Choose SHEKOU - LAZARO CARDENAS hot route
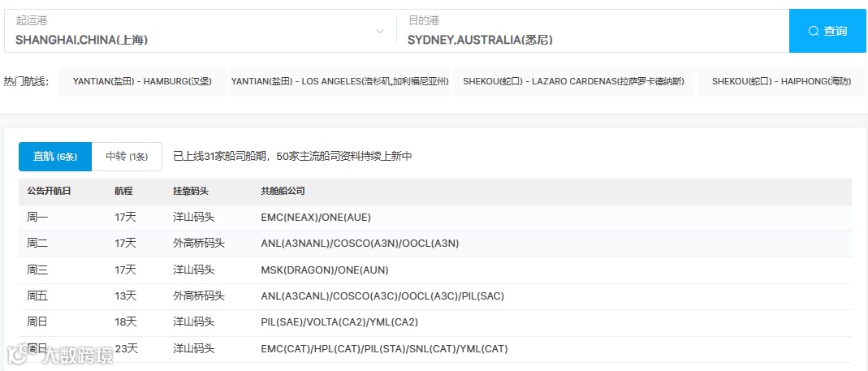Screen dimensions: 868x371 (573, 82)
